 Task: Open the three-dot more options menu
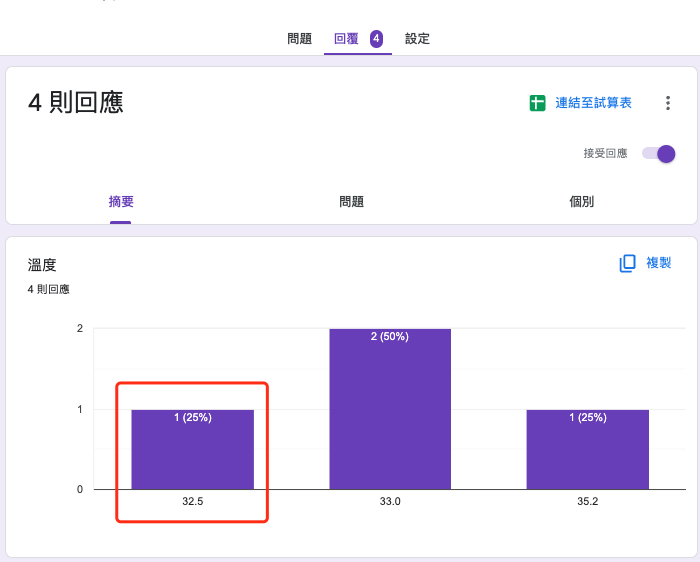point(667,103)
